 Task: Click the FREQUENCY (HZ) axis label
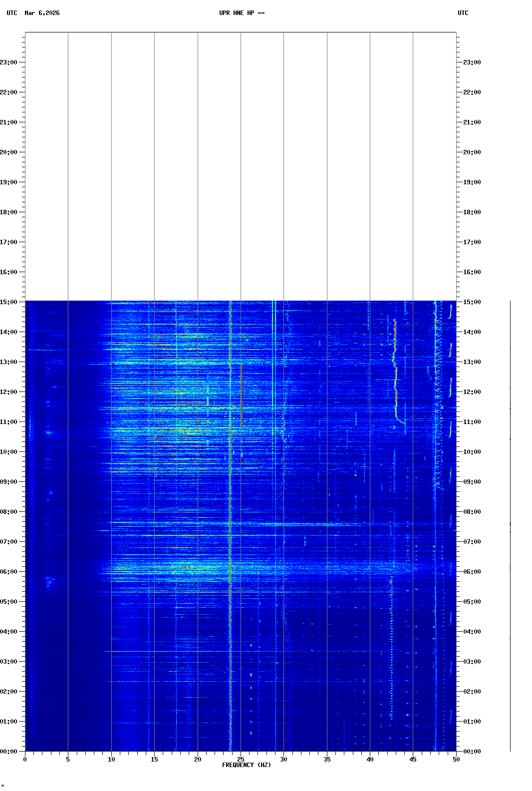point(247,765)
